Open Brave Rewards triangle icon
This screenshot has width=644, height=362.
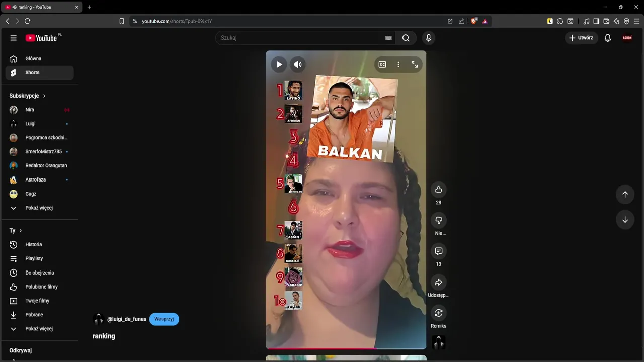coord(485,21)
